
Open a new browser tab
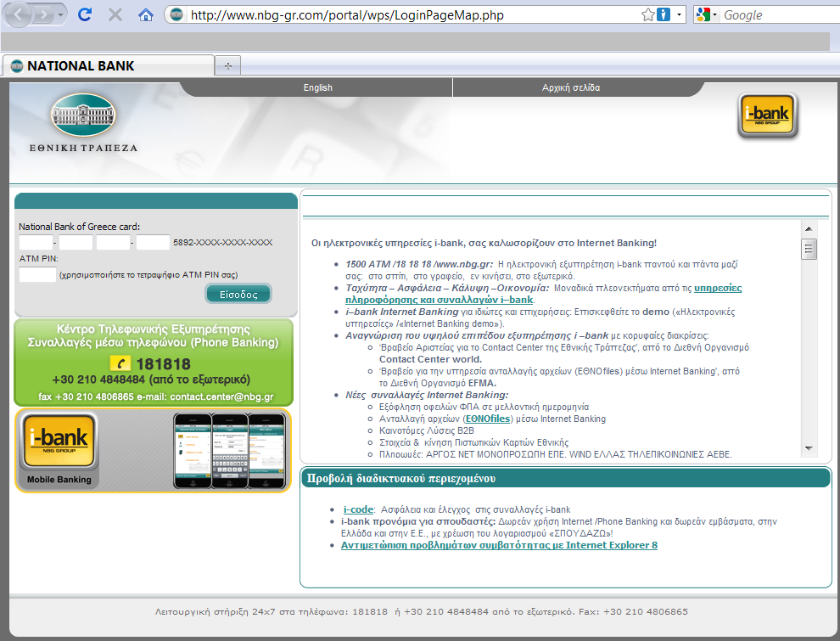[x=227, y=66]
